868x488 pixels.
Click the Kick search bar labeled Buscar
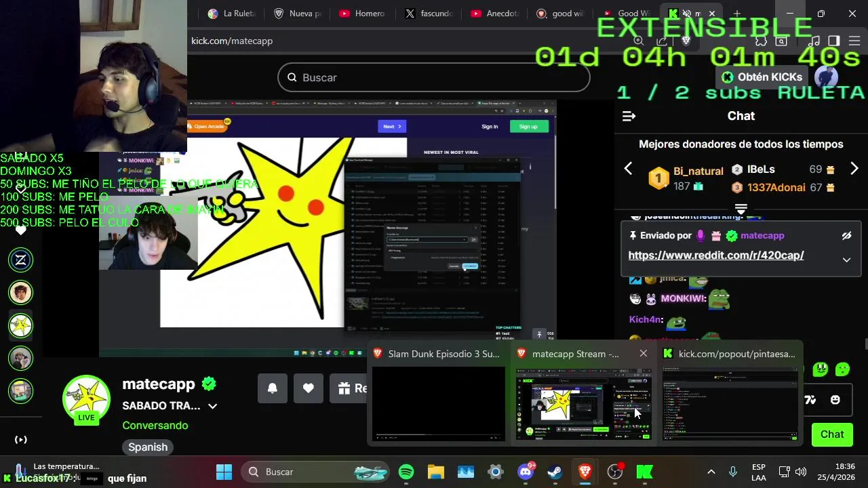pyautogui.click(x=433, y=77)
